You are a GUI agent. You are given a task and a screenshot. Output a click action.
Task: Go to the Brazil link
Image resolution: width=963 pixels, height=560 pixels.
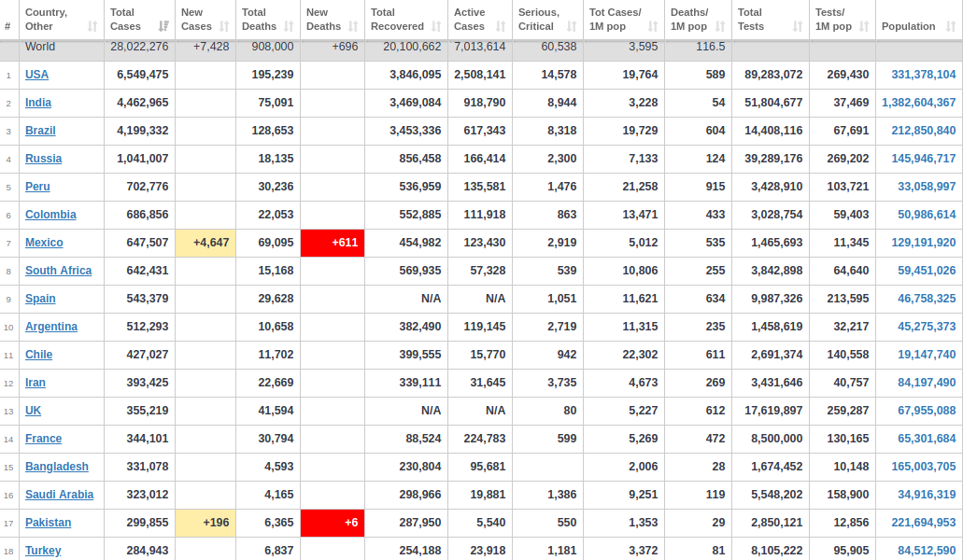pos(40,131)
